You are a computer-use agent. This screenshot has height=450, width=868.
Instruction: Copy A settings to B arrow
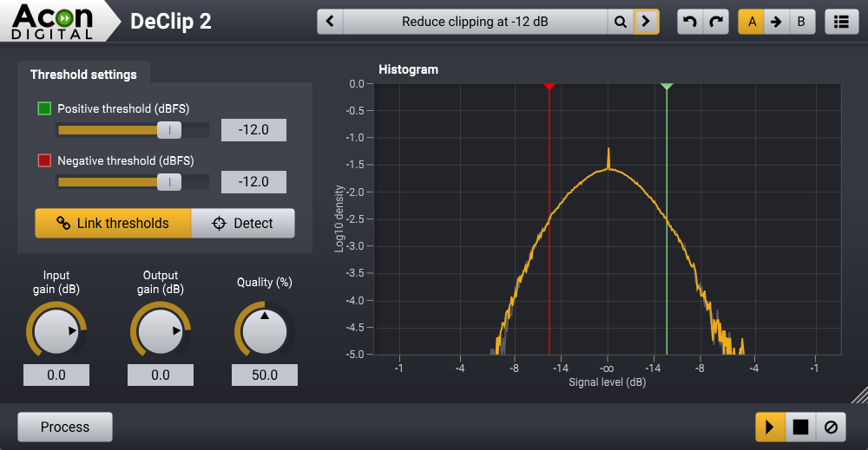click(776, 22)
